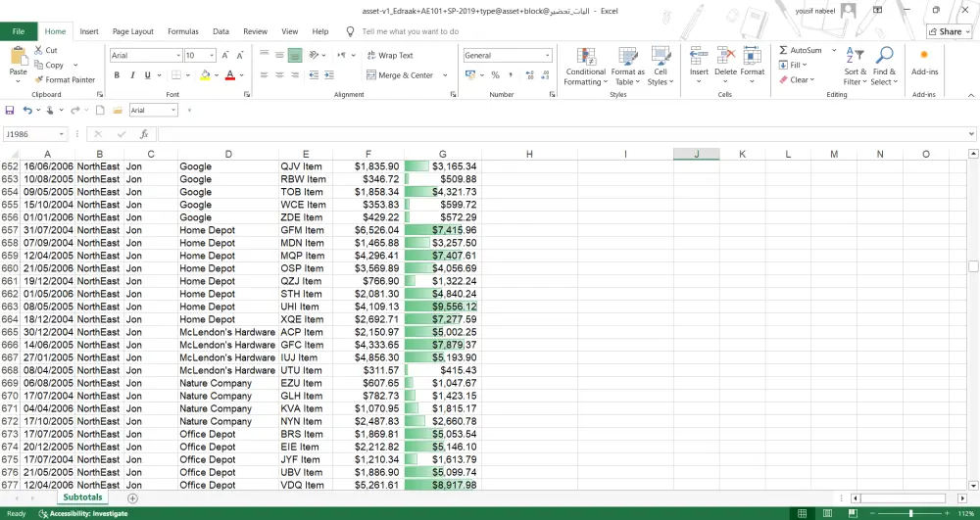Click the Decrease Indent icon
Screen dimensions: 980x520
click(x=314, y=74)
